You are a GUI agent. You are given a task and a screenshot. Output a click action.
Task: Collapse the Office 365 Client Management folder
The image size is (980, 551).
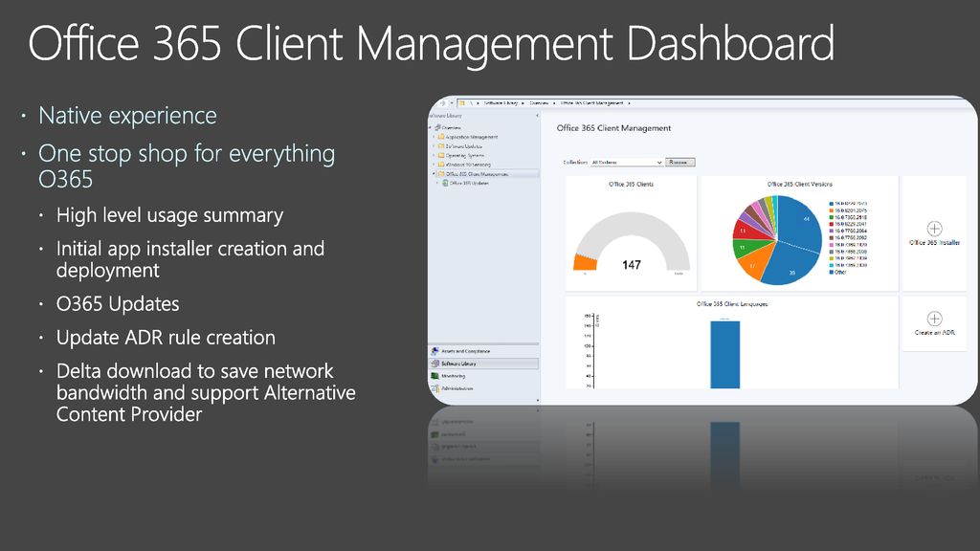tap(434, 174)
